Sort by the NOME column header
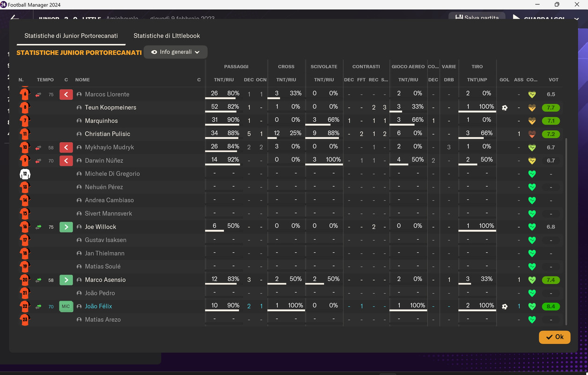The width and height of the screenshot is (588, 375). coord(82,80)
